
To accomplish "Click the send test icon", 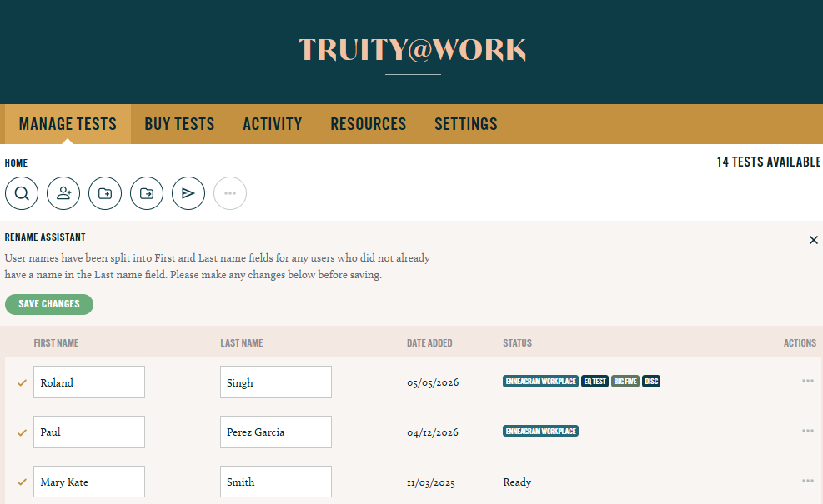I will click(x=188, y=193).
